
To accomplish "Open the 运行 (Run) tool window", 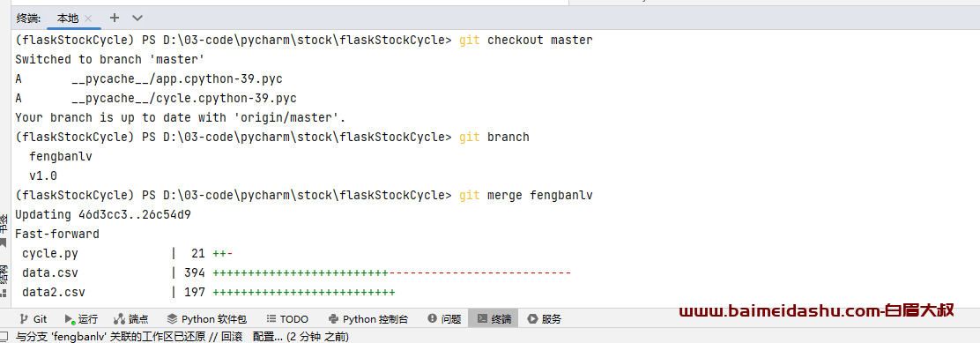I will point(81,318).
